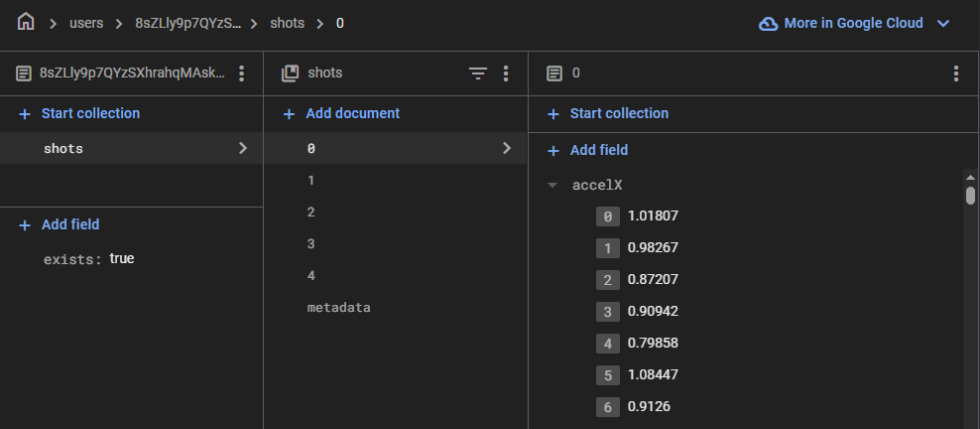Screen dimensions: 980x429
Task: Expand More in Google Cloud dropdown
Action: tap(943, 23)
